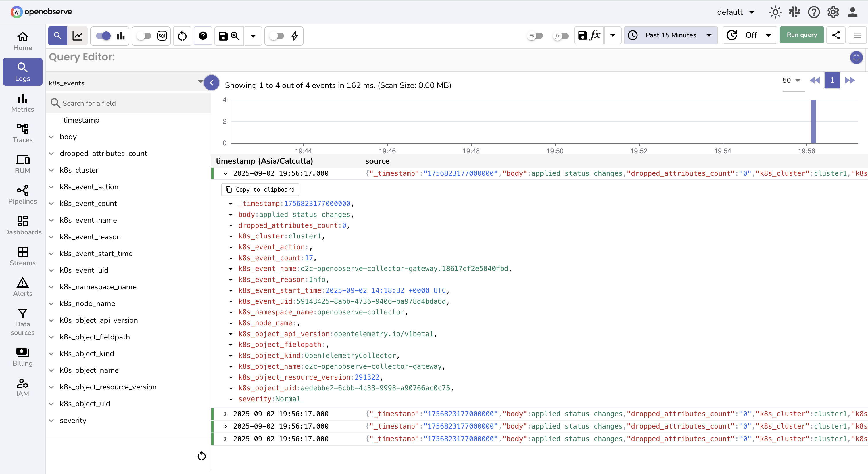Open the Past 15 Minutes time picker

coord(670,35)
